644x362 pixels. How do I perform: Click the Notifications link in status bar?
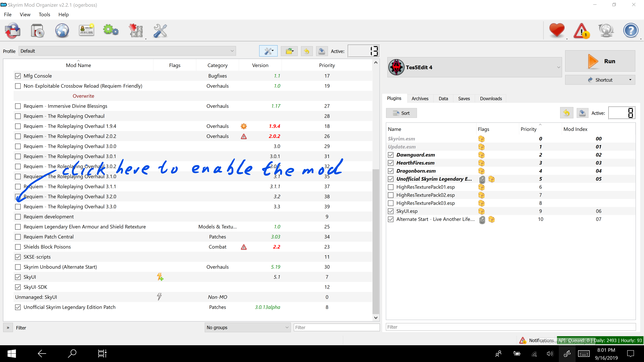coord(541,340)
